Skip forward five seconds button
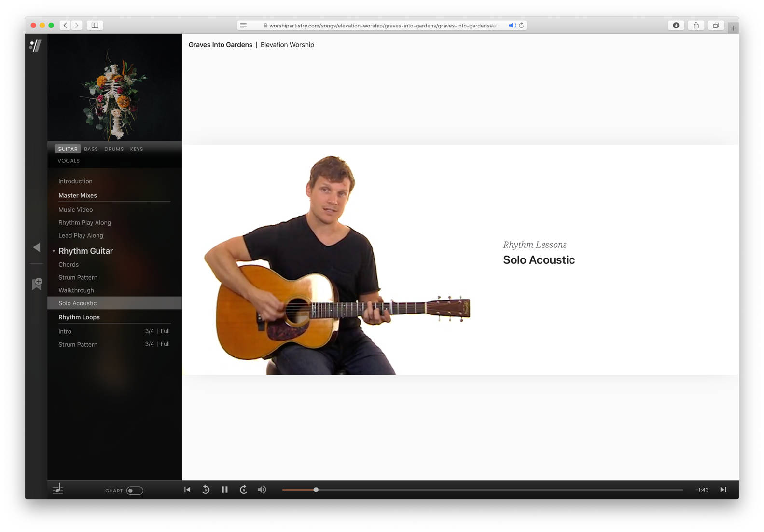This screenshot has height=532, width=764. [243, 490]
